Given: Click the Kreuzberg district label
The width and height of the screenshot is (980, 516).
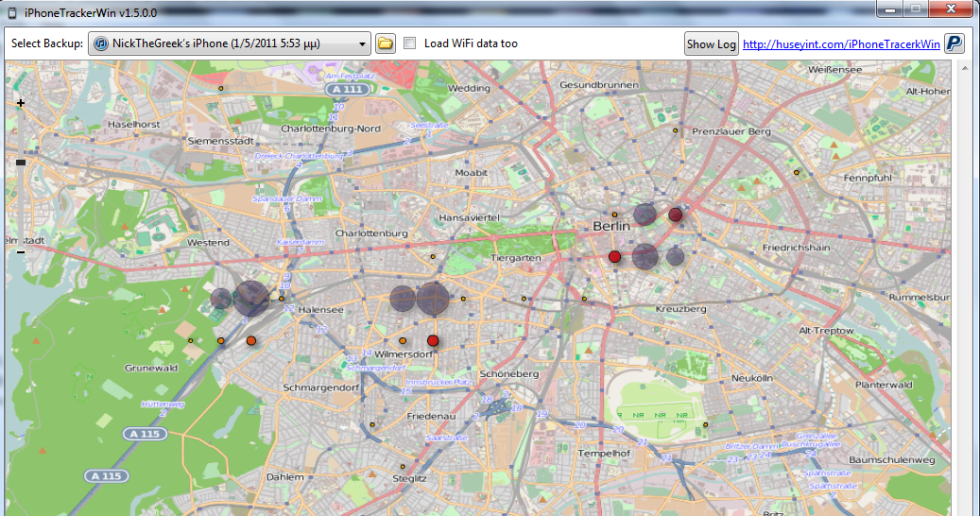Looking at the screenshot, I should 680,309.
